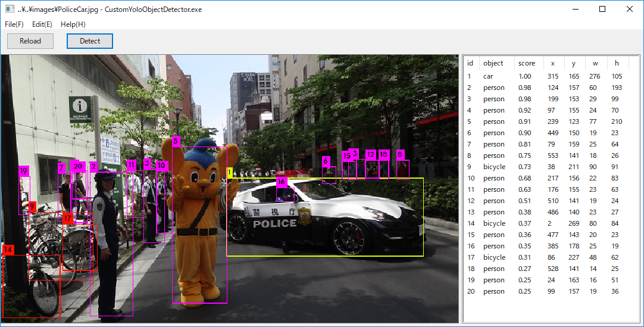Click detection label 11 on the sidewalk
This screenshot has width=644, height=327.
coord(132,165)
